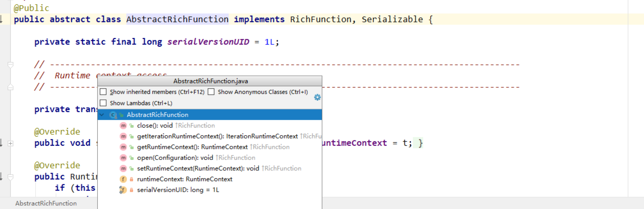Expand folded setRuntimeContext method in gutter
Screen dimensions: 644x209
pyautogui.click(x=11, y=143)
